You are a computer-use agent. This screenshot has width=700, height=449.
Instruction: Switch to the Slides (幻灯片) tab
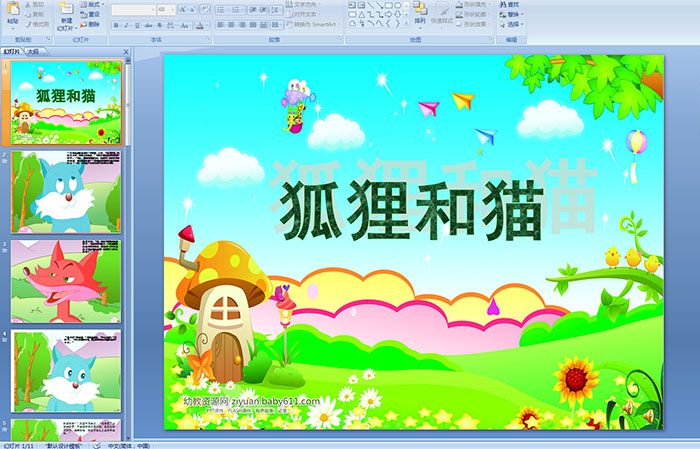pyautogui.click(x=12, y=52)
